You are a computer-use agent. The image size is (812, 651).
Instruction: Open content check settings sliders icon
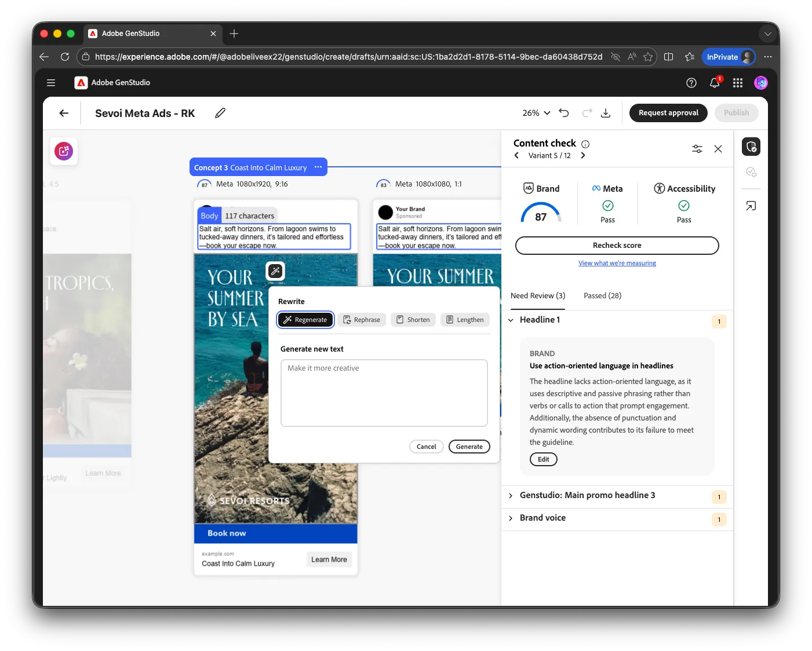click(x=697, y=149)
